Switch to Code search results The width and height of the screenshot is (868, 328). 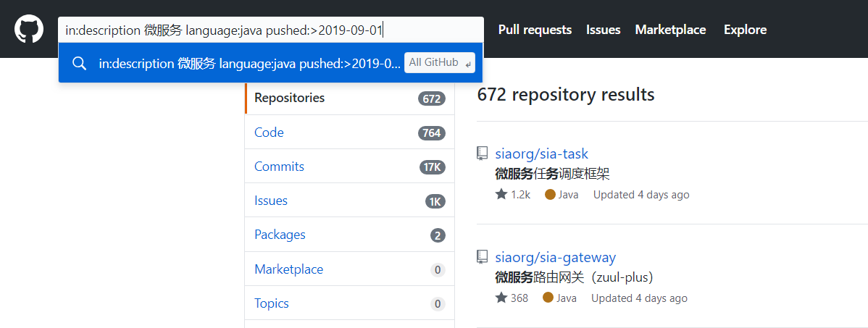pos(350,133)
